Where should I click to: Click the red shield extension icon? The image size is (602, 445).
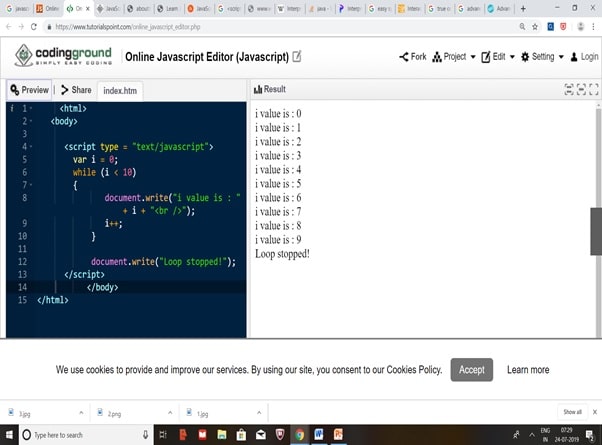tap(563, 26)
